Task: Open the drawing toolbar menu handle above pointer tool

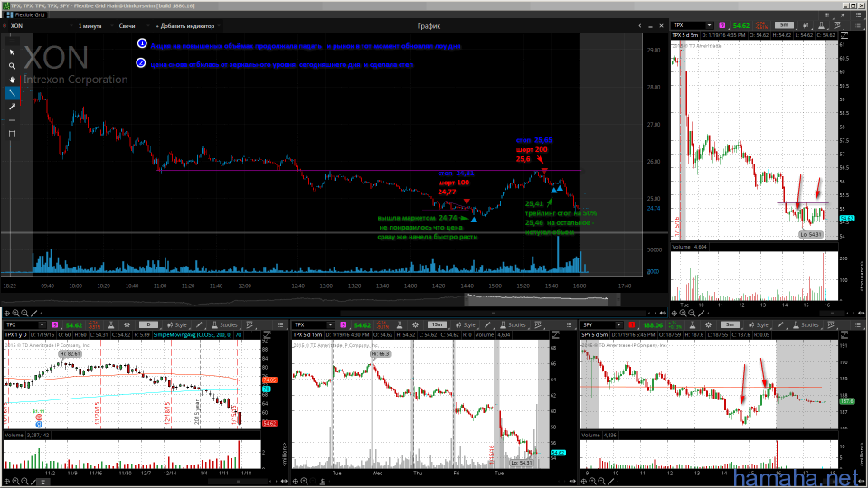Action: 12,41
